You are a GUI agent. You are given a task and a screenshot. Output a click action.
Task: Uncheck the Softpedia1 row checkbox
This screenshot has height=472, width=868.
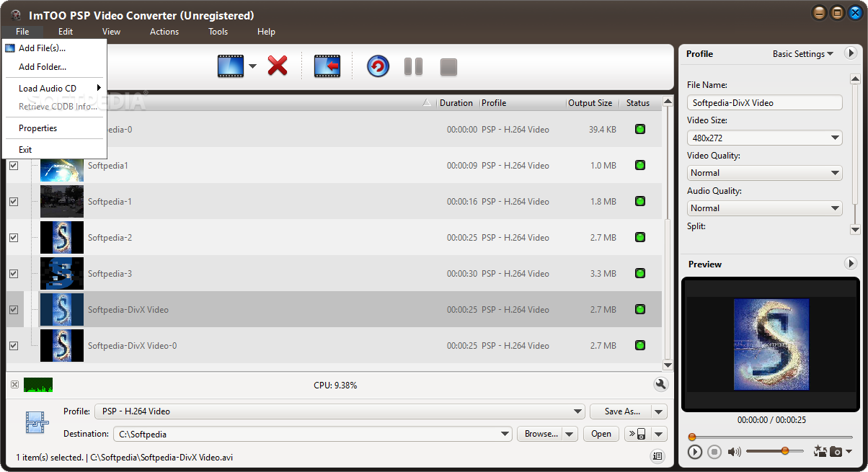click(x=14, y=165)
